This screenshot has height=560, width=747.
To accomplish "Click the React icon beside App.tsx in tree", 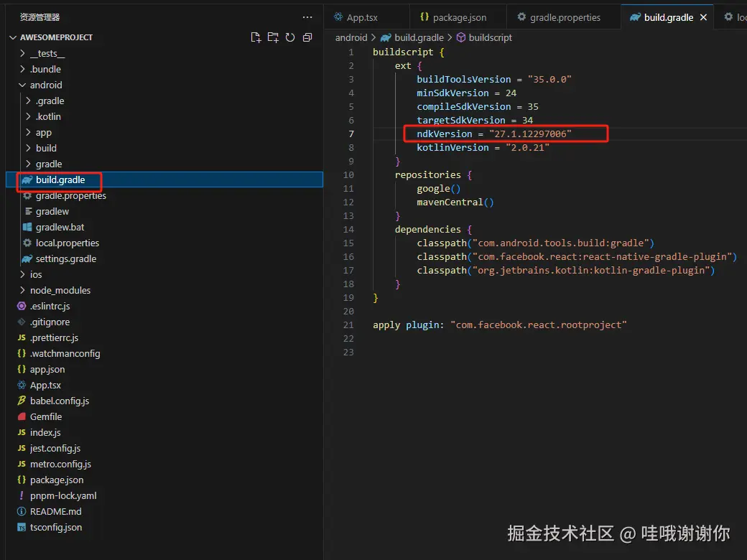I will [22, 386].
